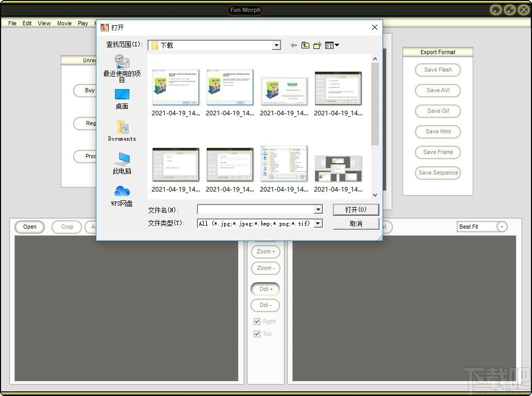This screenshot has height=396, width=532.
Task: Click the filename input field
Action: click(256, 210)
